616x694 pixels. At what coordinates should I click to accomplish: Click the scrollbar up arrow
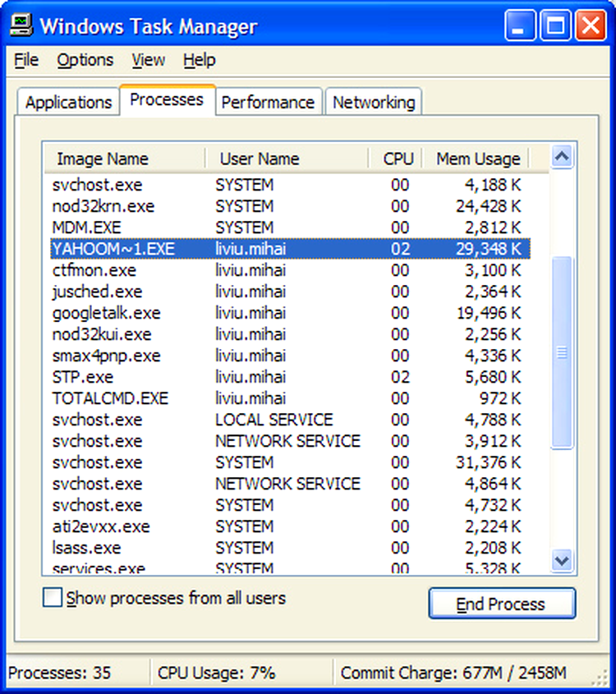[563, 156]
